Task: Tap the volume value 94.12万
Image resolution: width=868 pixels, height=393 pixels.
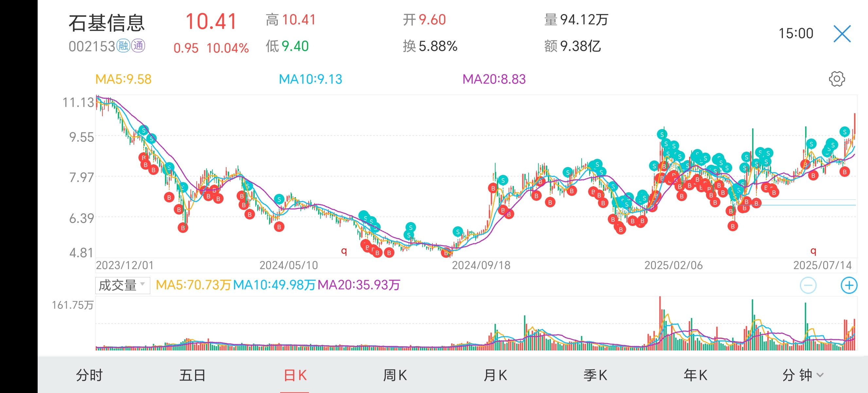Action: (584, 20)
